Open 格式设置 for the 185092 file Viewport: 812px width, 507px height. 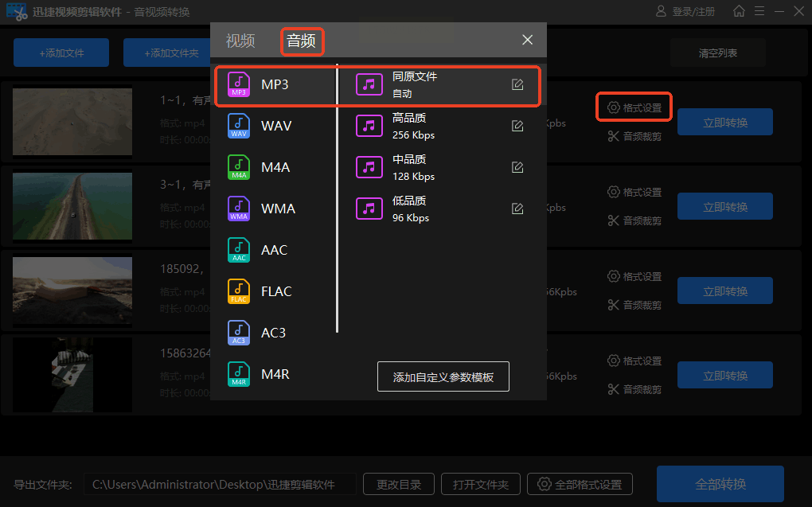point(634,276)
